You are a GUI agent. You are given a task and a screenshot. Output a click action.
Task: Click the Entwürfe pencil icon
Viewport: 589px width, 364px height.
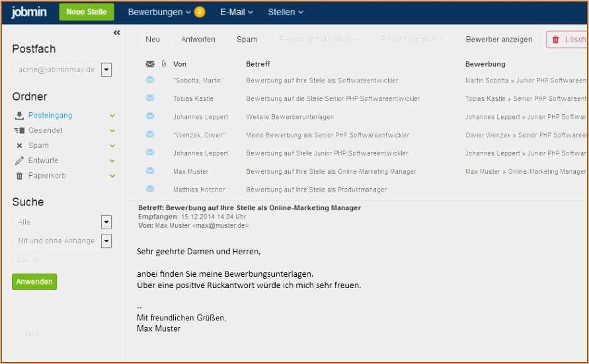click(x=19, y=161)
